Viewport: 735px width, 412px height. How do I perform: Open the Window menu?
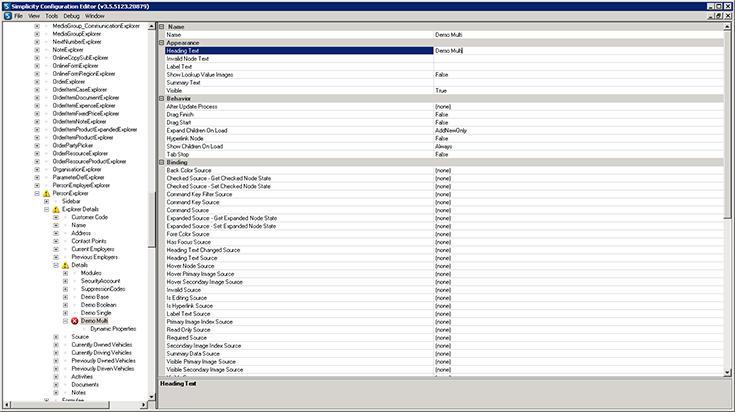[95, 16]
